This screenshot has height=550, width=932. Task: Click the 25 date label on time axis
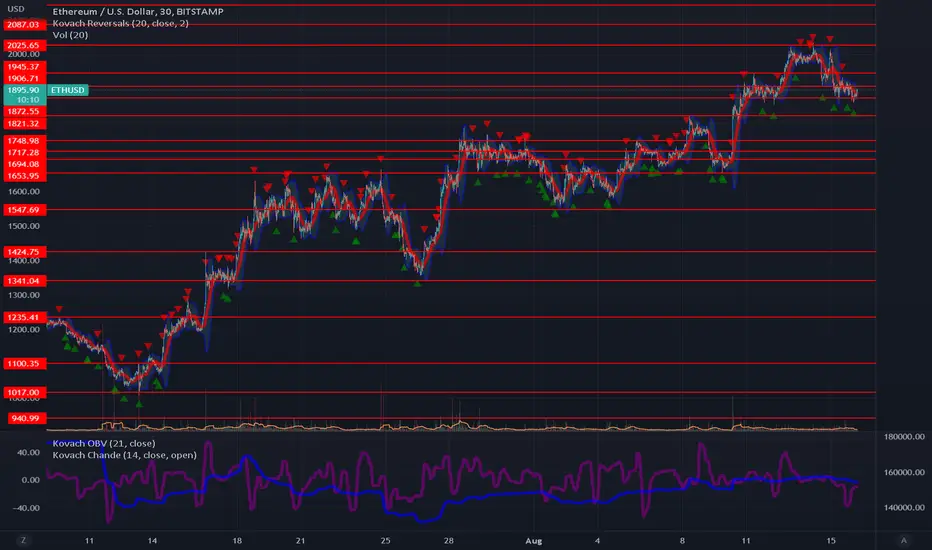[385, 540]
